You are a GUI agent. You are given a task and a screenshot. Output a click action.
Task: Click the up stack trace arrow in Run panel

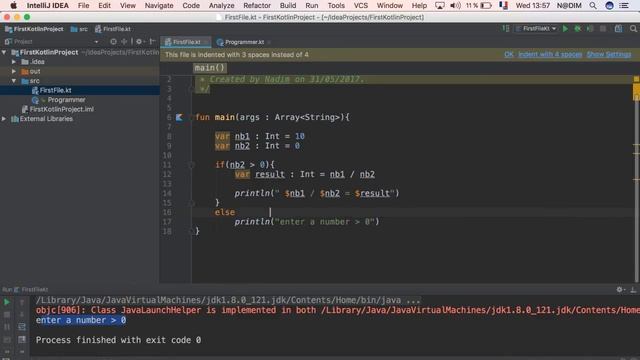[x=22, y=302]
